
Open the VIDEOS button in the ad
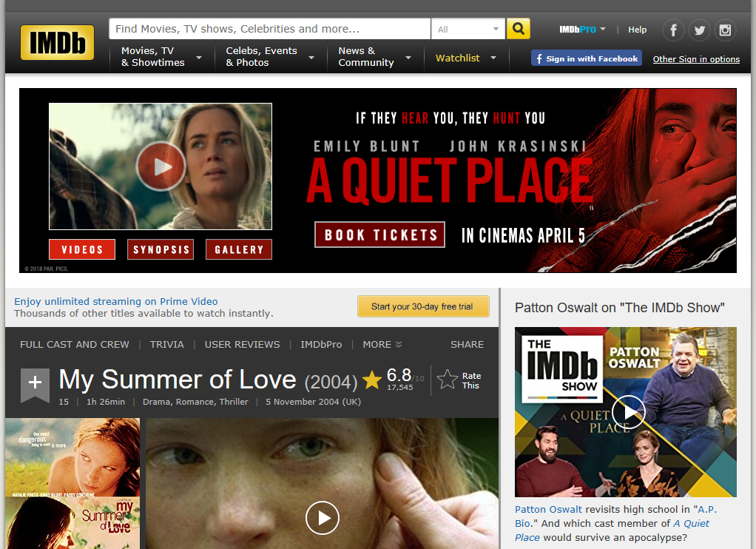point(82,249)
